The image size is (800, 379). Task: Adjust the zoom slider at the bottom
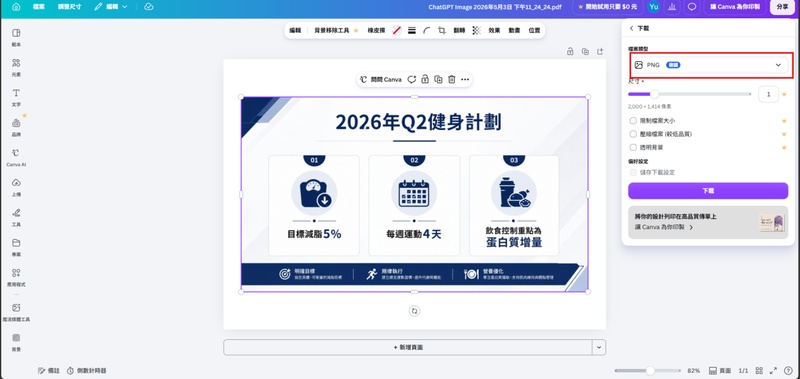pos(647,371)
